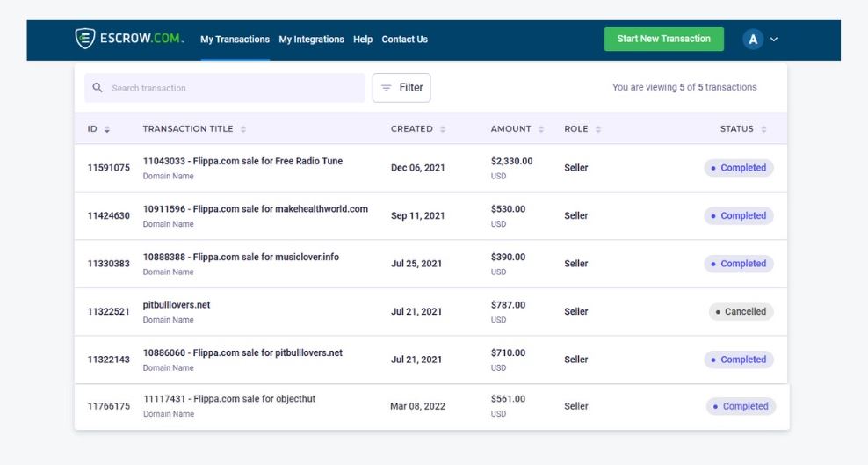Click the $2,330.00 amount
The height and width of the screenshot is (465, 868).
(x=511, y=161)
